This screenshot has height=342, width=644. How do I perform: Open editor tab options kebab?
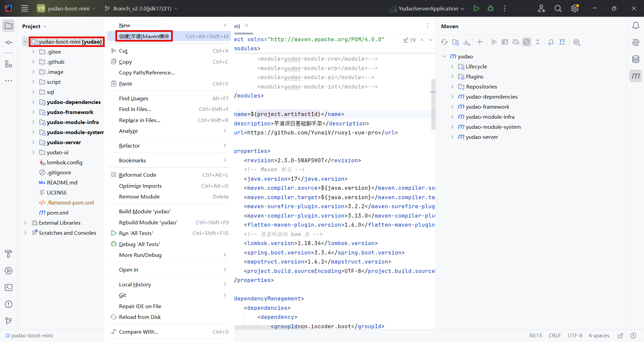[427, 26]
